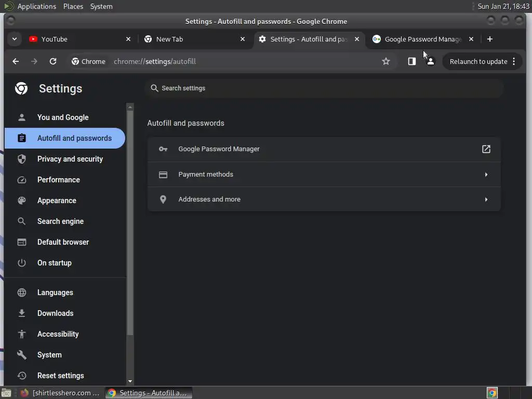532x399 pixels.
Task: Click the sidebar scrollbar thumb
Action: pos(130,223)
